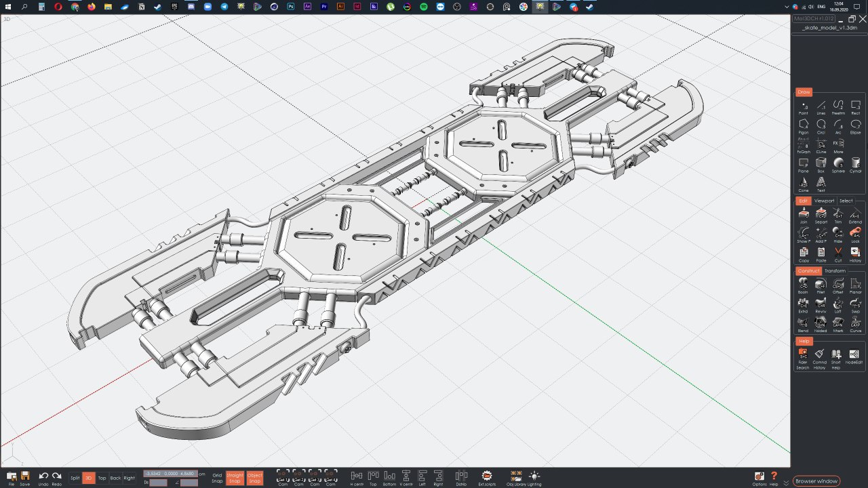
Task: Run the Fillet construct tool
Action: pos(821,285)
